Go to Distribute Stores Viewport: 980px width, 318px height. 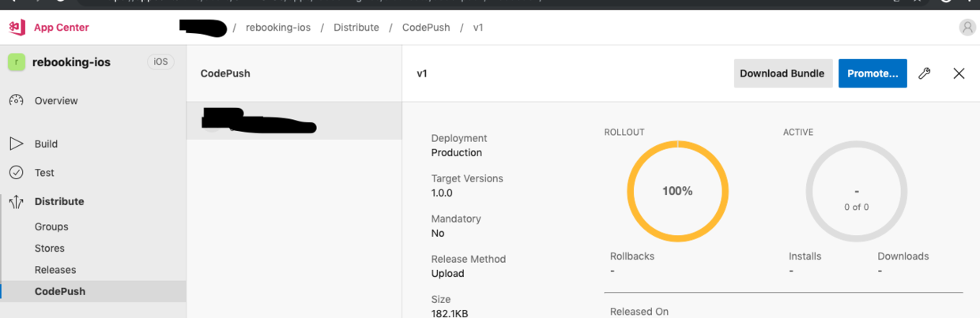coord(50,248)
